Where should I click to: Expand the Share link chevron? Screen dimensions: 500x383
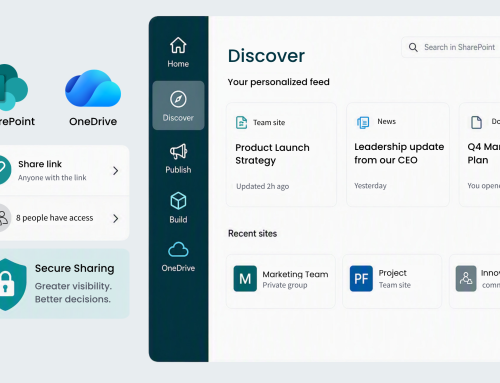(115, 171)
